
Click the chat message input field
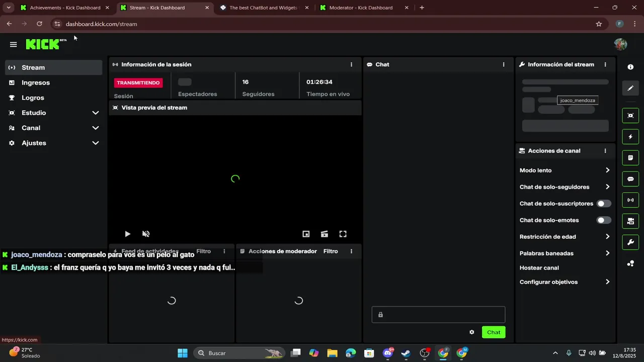[438, 315]
